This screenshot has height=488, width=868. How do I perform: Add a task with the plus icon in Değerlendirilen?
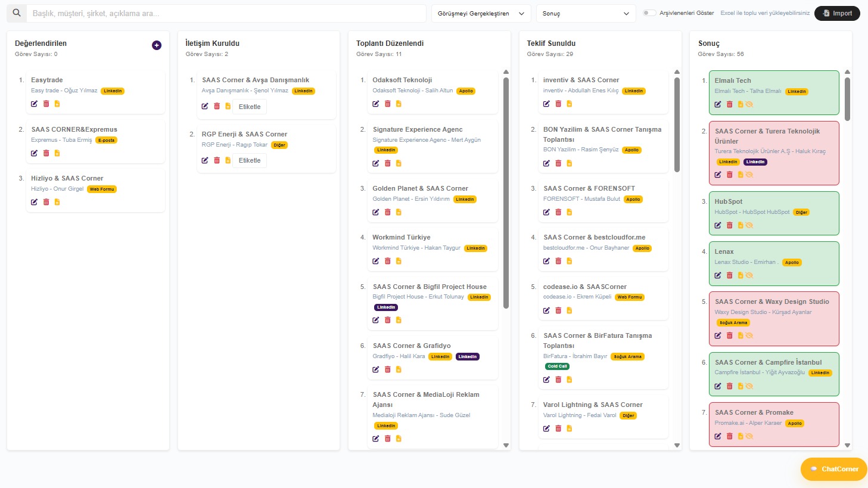(157, 45)
